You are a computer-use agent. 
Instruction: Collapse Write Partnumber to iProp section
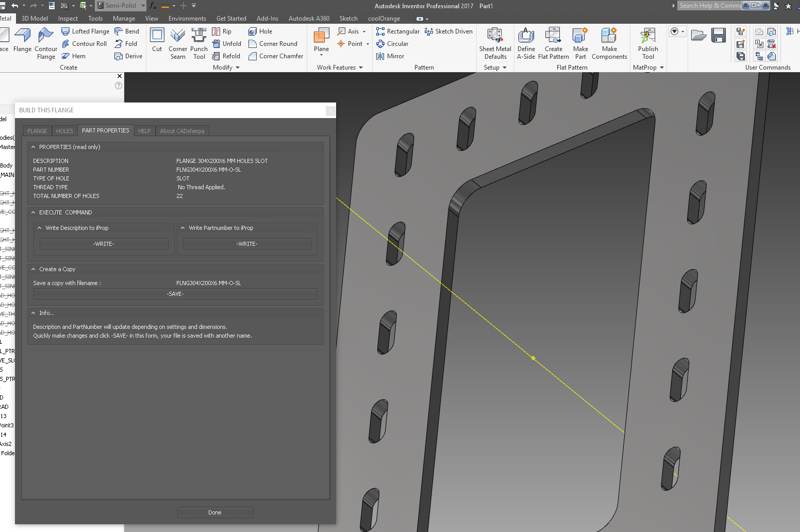(183, 228)
